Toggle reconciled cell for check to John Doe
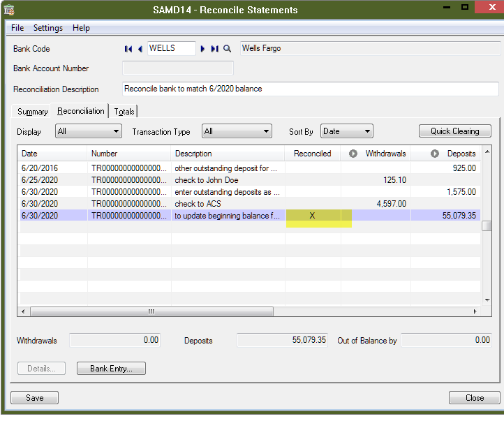Image resolution: width=504 pixels, height=421 pixels. coord(312,179)
